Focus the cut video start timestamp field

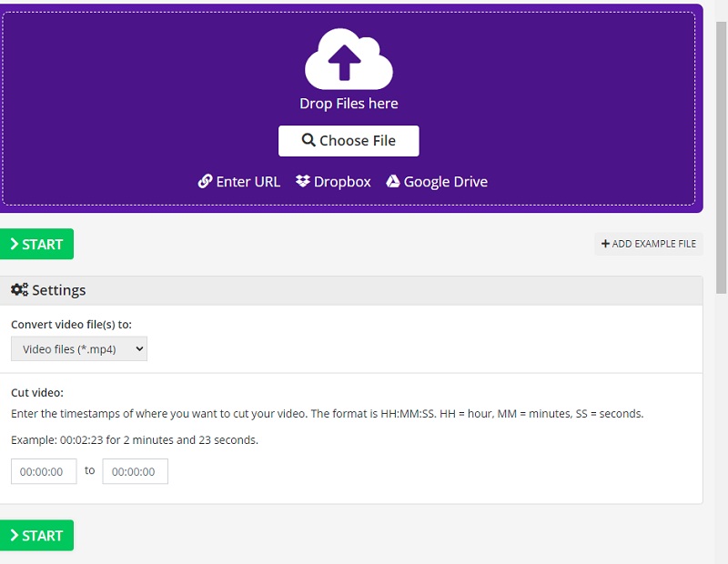(44, 471)
